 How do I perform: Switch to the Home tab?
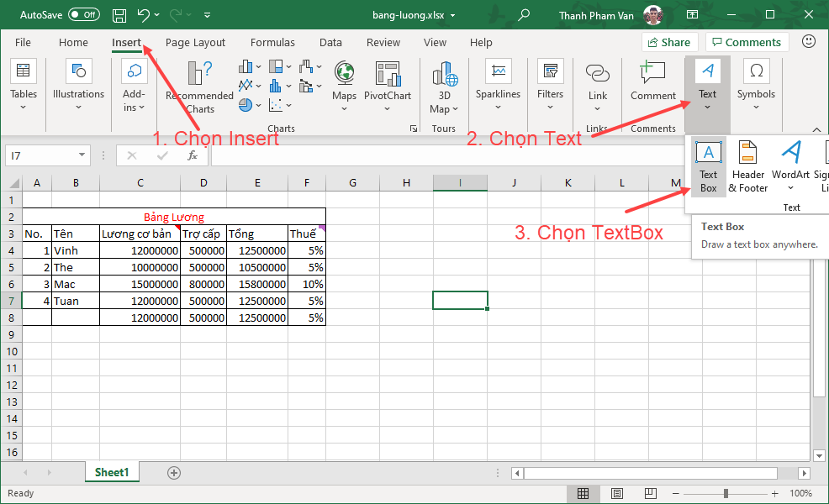pos(73,42)
